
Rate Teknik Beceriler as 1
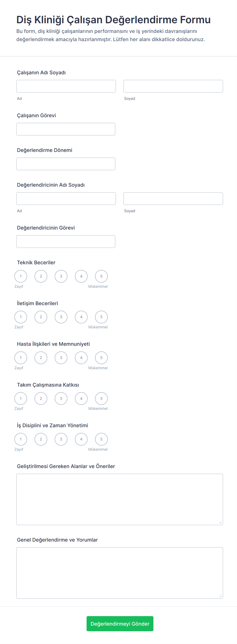point(21,276)
